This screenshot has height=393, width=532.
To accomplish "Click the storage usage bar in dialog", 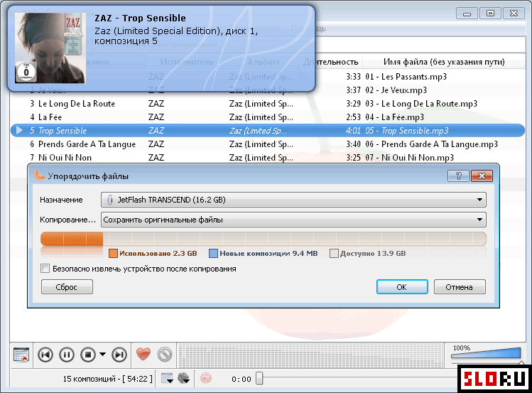I will pos(264,239).
